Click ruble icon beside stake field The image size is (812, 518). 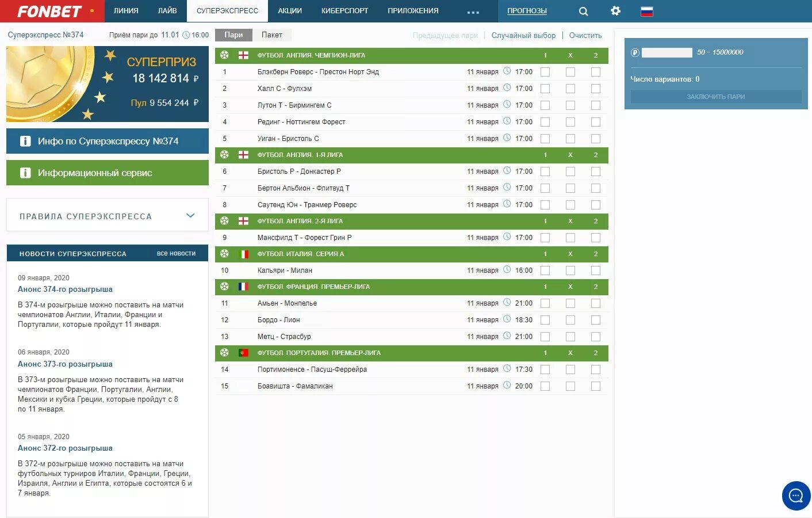pyautogui.click(x=635, y=52)
